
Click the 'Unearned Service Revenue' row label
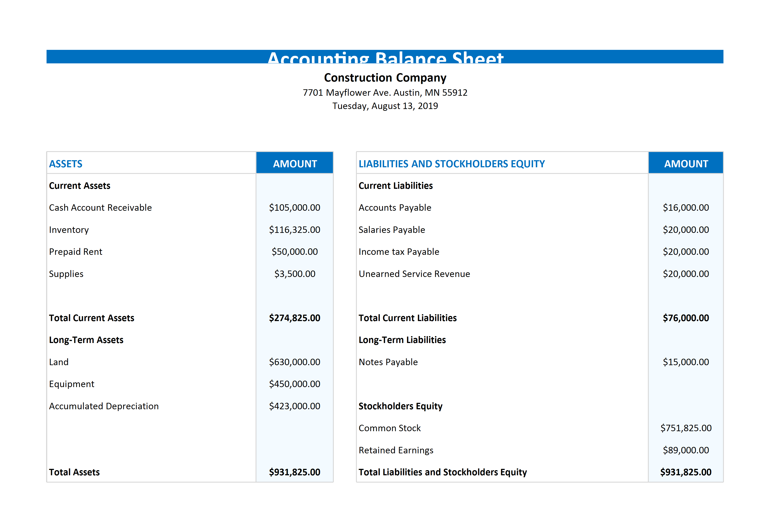tap(414, 274)
